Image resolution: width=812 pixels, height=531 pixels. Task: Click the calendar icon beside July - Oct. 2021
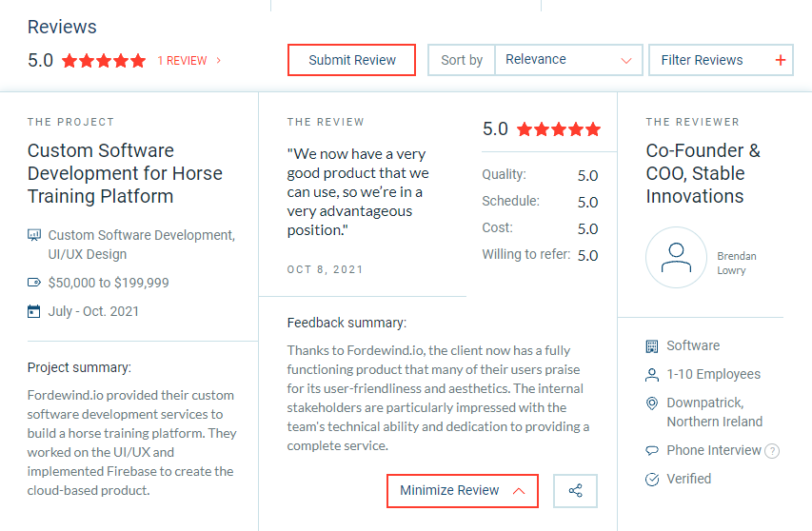[x=34, y=311]
